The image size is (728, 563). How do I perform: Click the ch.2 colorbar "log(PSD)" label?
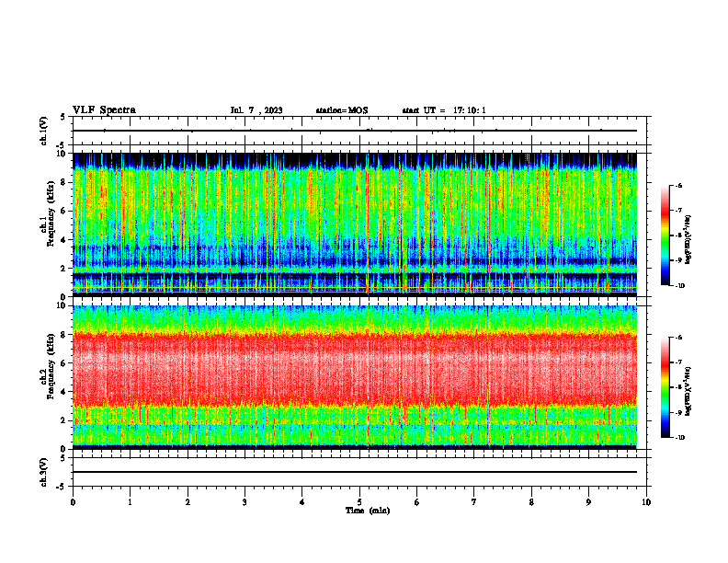click(688, 391)
